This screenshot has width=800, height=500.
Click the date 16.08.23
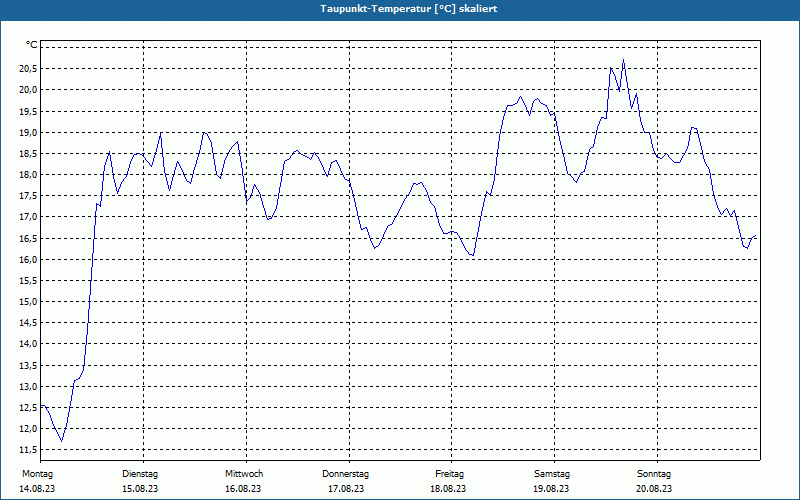[243, 489]
